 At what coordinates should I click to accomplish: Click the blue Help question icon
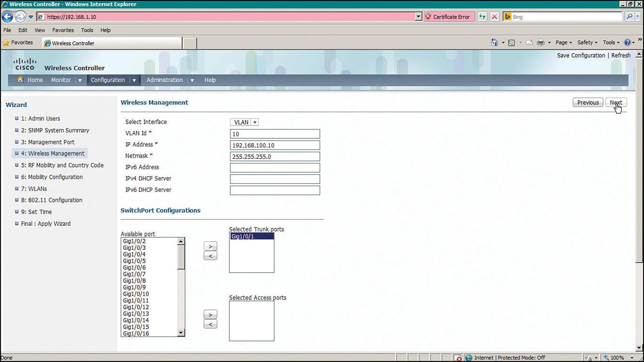627,43
